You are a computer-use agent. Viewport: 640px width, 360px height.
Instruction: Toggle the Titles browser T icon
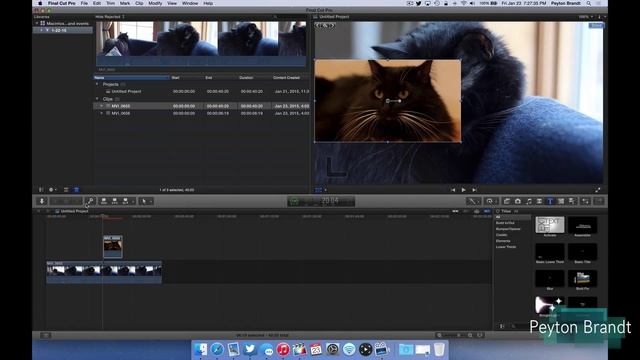(550, 201)
